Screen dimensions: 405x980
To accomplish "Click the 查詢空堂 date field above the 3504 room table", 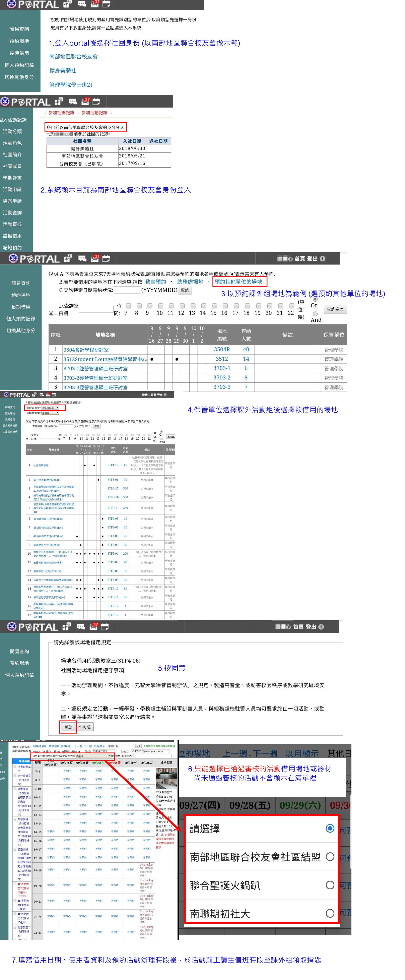I will click(97, 309).
